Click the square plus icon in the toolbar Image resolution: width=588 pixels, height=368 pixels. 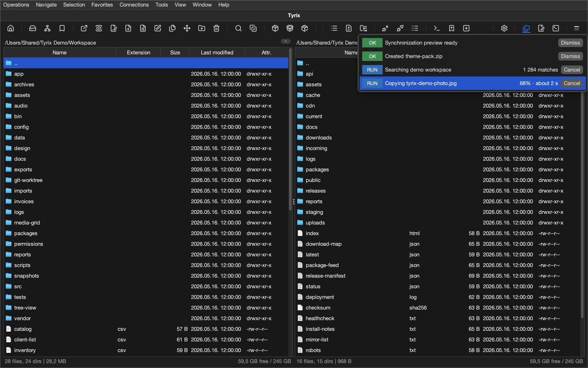click(466, 28)
